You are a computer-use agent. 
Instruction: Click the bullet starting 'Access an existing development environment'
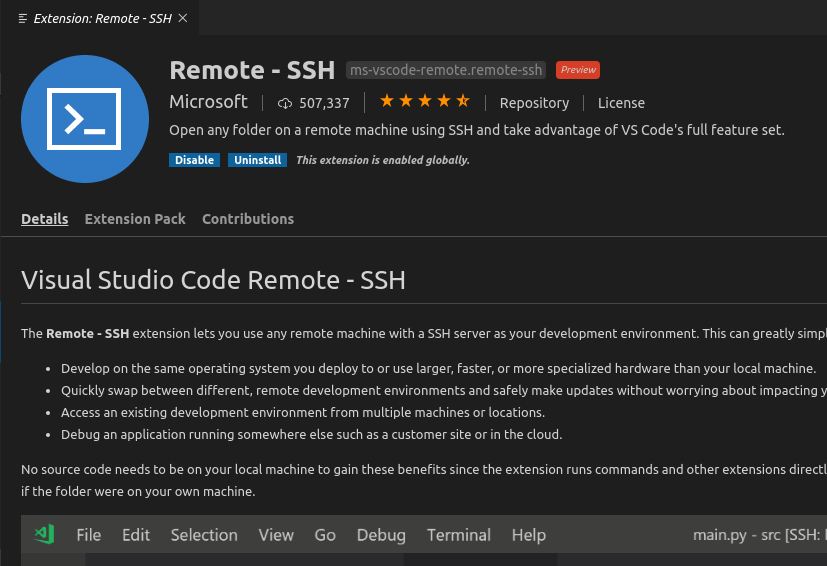tap(303, 412)
